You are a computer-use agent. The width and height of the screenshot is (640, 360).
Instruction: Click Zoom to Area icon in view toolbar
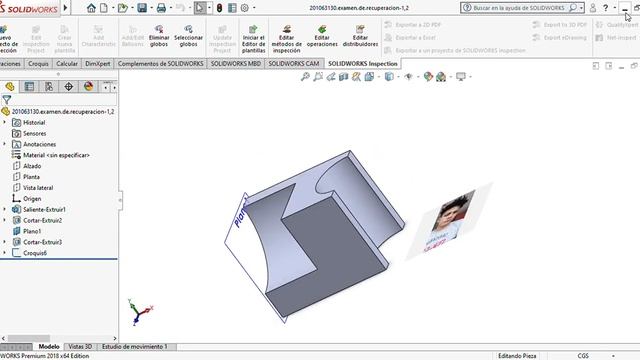tap(318, 76)
